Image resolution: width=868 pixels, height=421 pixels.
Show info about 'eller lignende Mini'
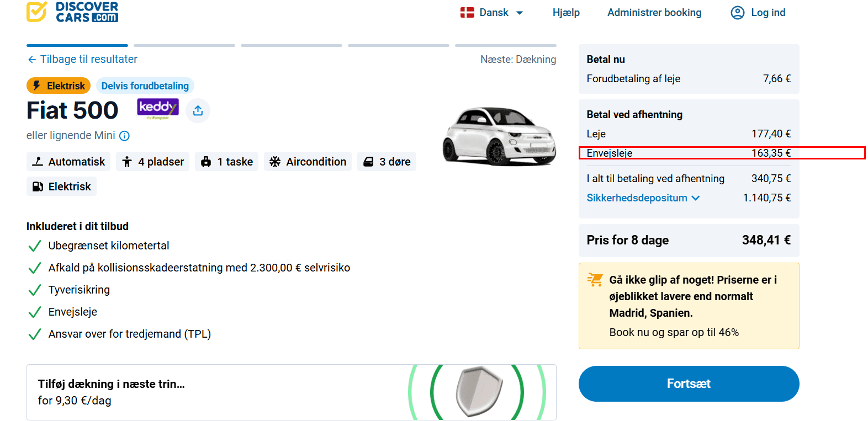(x=125, y=136)
